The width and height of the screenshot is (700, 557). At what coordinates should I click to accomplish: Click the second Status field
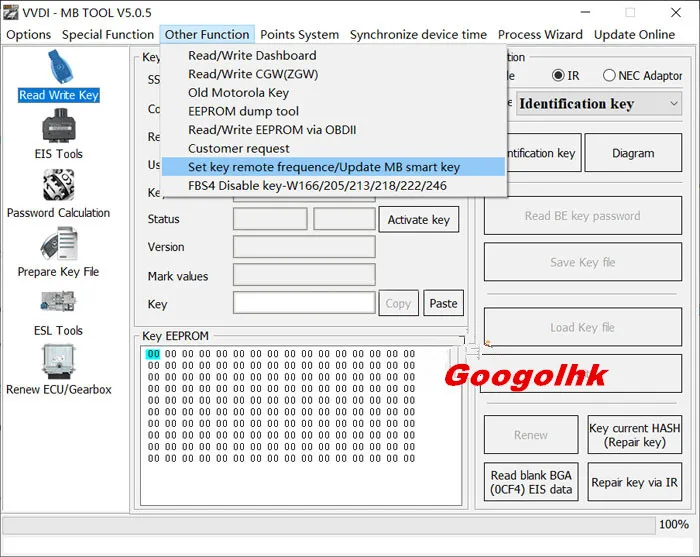pos(344,219)
